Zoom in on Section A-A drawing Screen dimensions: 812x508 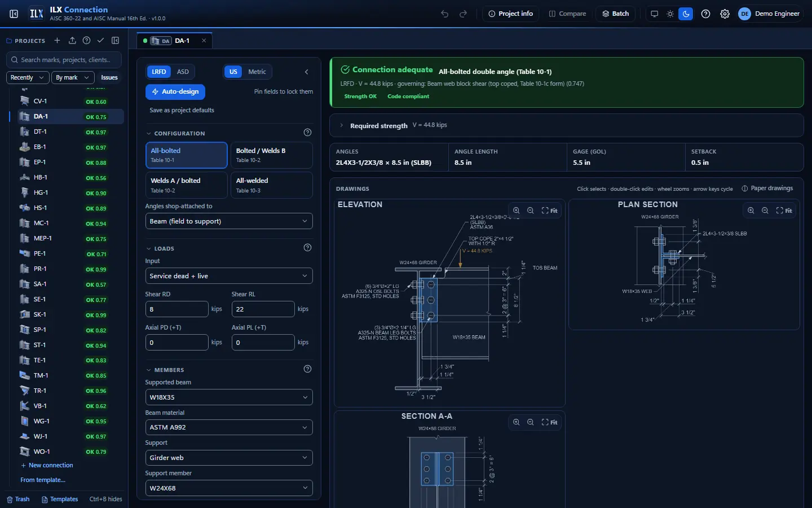(x=516, y=422)
